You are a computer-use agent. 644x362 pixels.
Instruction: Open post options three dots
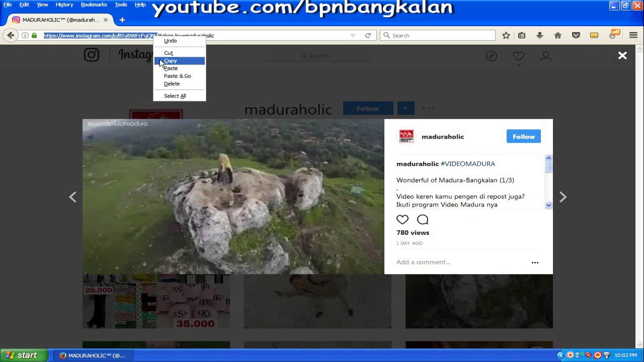click(x=535, y=262)
